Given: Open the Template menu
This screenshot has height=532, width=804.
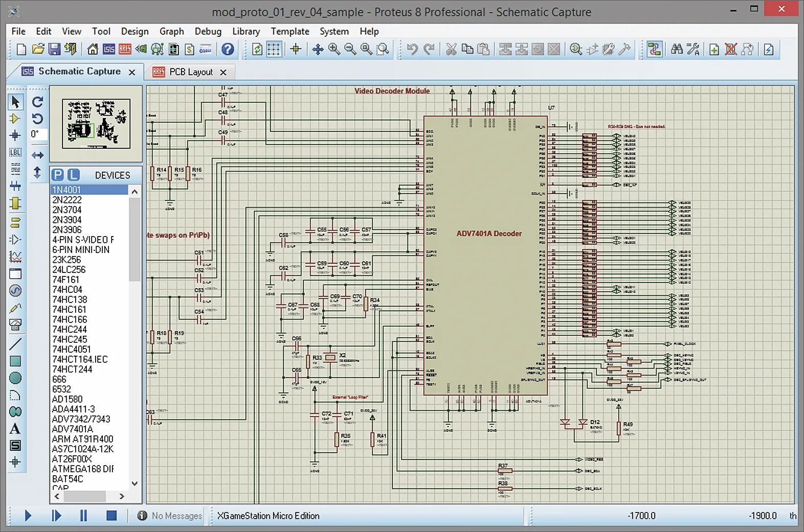Looking at the screenshot, I should coord(290,31).
